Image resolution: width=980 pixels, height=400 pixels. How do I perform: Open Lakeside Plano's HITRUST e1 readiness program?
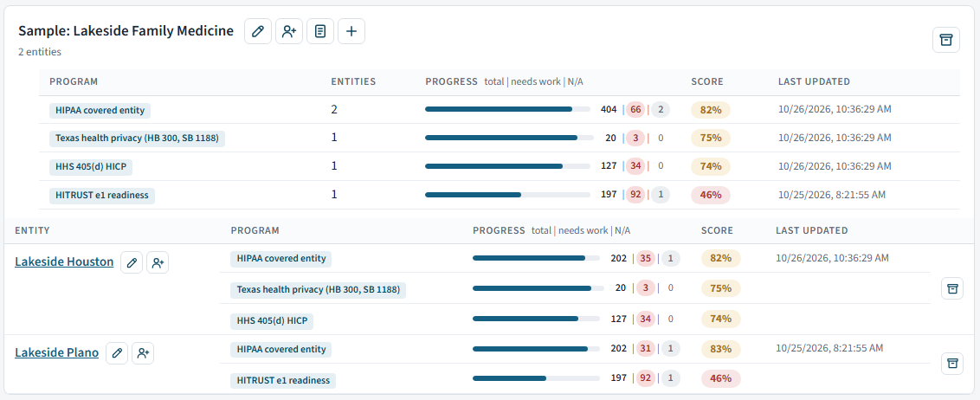(x=282, y=380)
